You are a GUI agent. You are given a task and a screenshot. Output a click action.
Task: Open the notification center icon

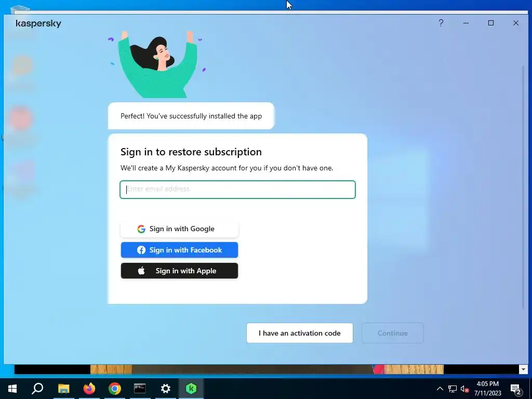point(516,389)
